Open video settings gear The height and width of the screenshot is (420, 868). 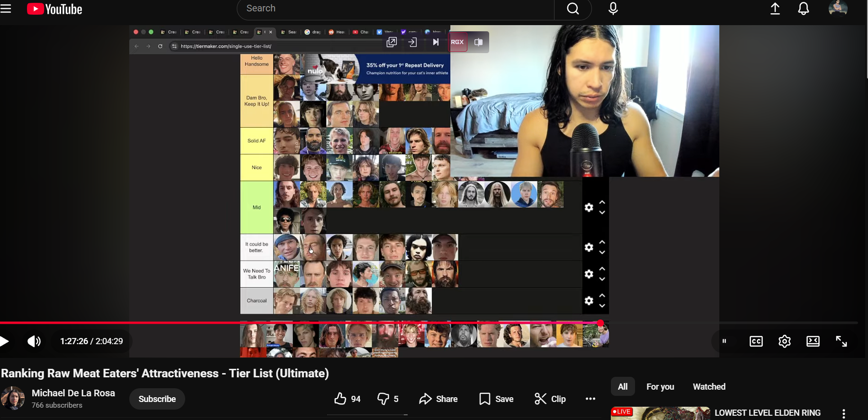785,341
